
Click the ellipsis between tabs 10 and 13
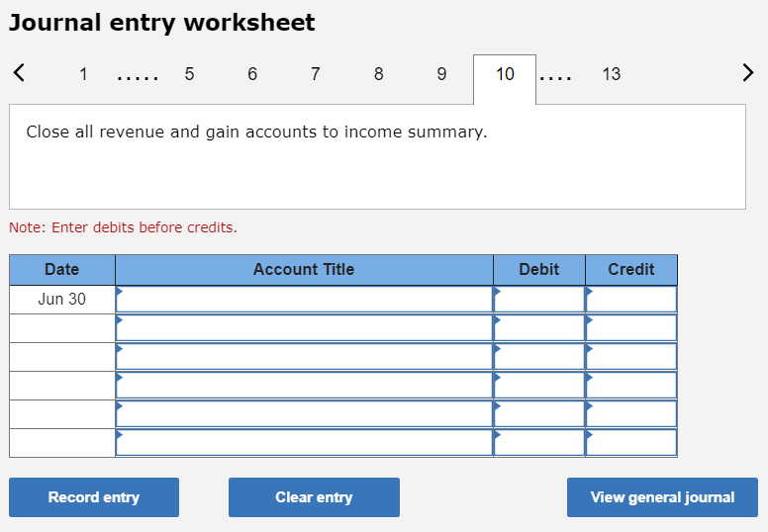point(556,77)
